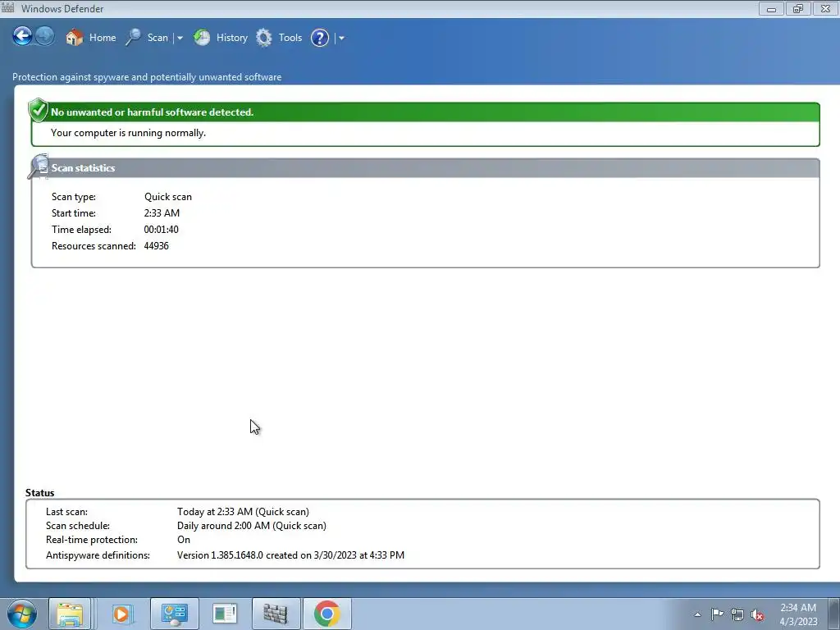Click 'Your computer is running normally.' text

click(128, 133)
